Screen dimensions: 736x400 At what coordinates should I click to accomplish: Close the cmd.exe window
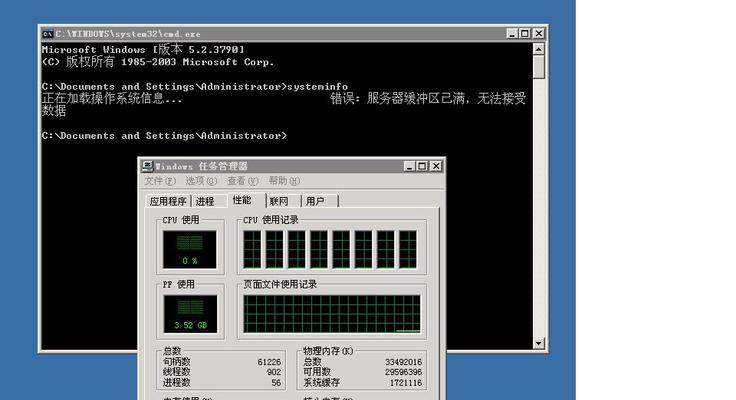click(539, 33)
